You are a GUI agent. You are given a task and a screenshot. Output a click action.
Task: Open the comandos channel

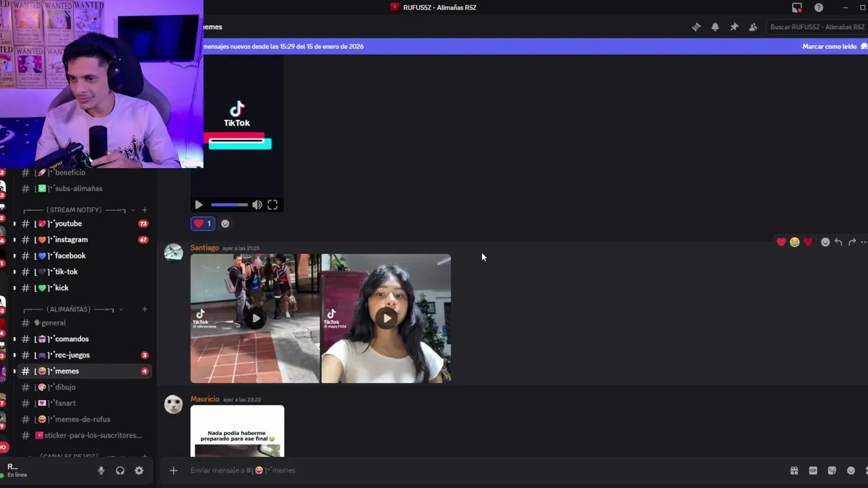(84, 339)
